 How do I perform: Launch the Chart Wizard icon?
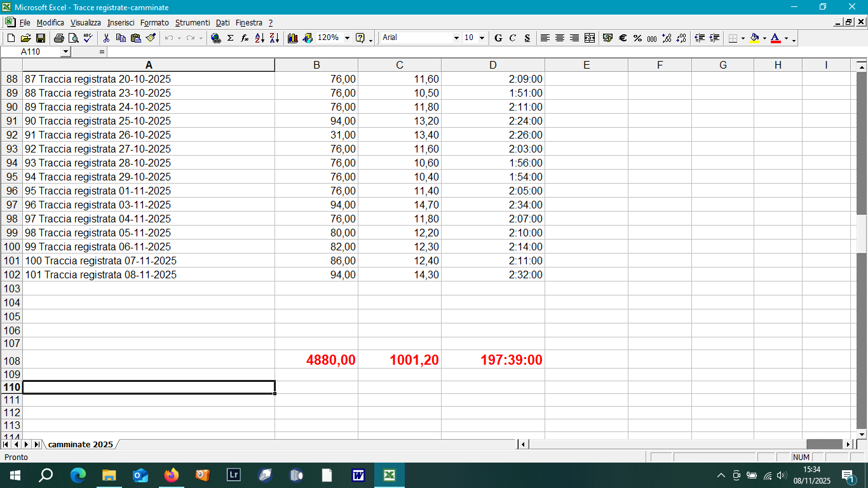coord(293,38)
